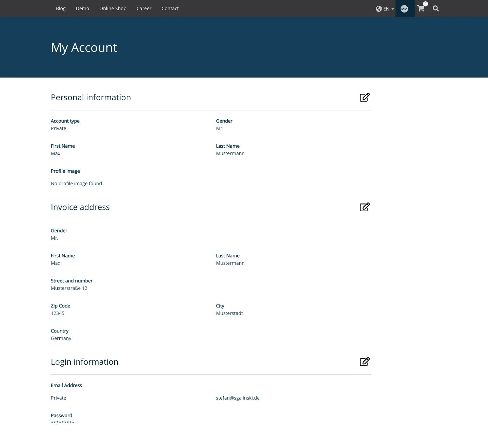Click the Demo navigation item
Screen dimensions: 488x448
(x=82, y=8)
